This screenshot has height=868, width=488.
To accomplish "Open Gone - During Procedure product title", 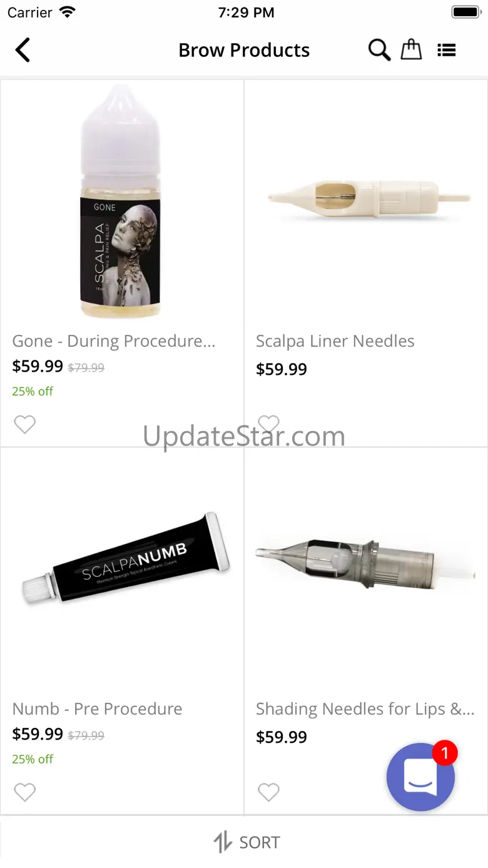I will 114,341.
